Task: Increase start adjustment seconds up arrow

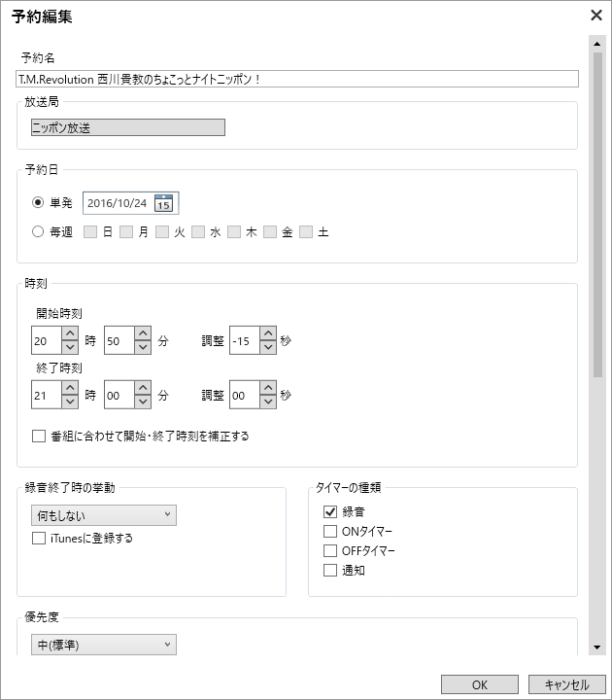Action: point(268,334)
